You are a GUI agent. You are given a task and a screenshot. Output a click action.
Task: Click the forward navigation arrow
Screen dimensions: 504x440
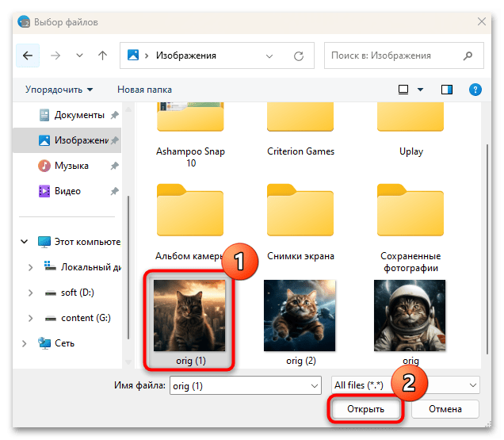click(x=55, y=55)
